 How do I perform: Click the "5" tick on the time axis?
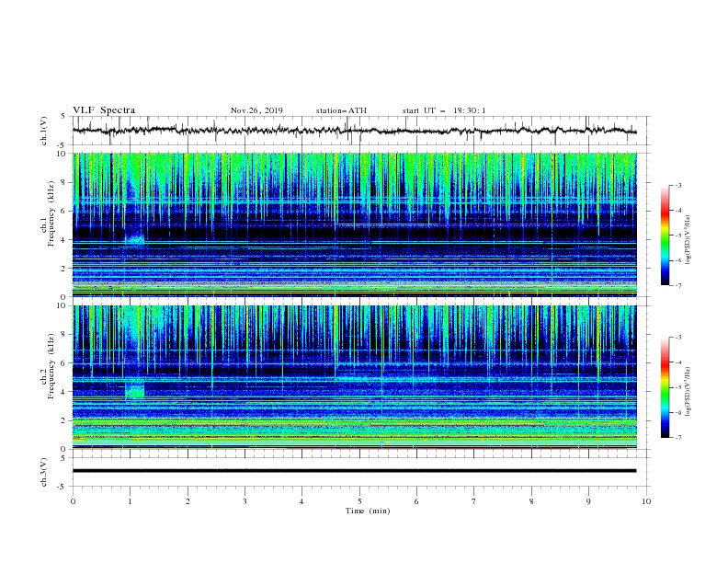click(x=359, y=501)
